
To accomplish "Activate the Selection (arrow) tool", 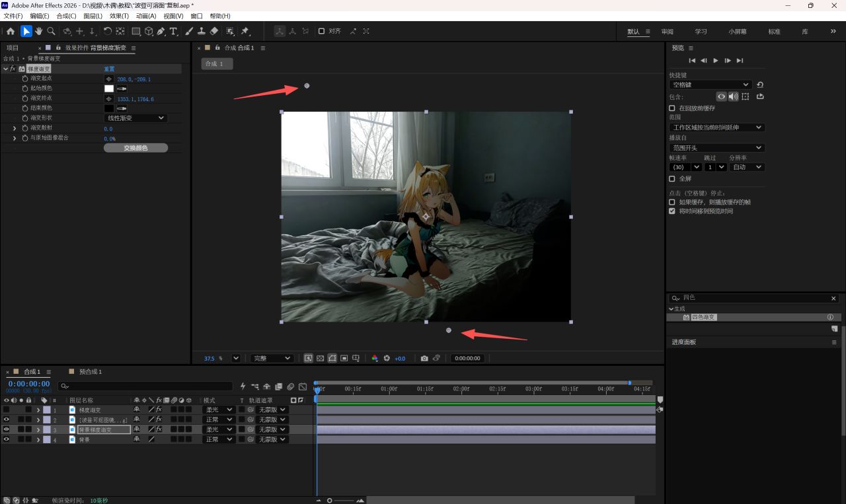I will point(26,31).
